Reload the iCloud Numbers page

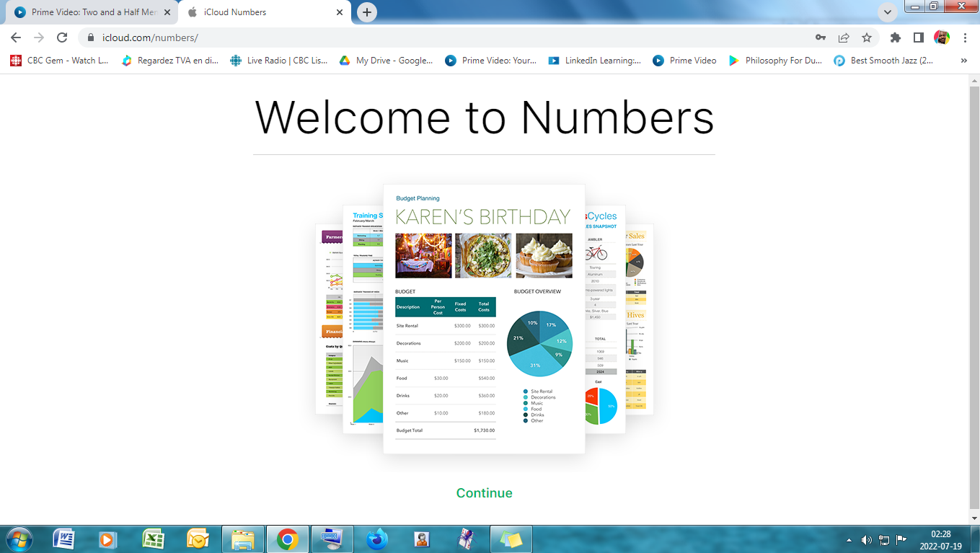pyautogui.click(x=62, y=37)
